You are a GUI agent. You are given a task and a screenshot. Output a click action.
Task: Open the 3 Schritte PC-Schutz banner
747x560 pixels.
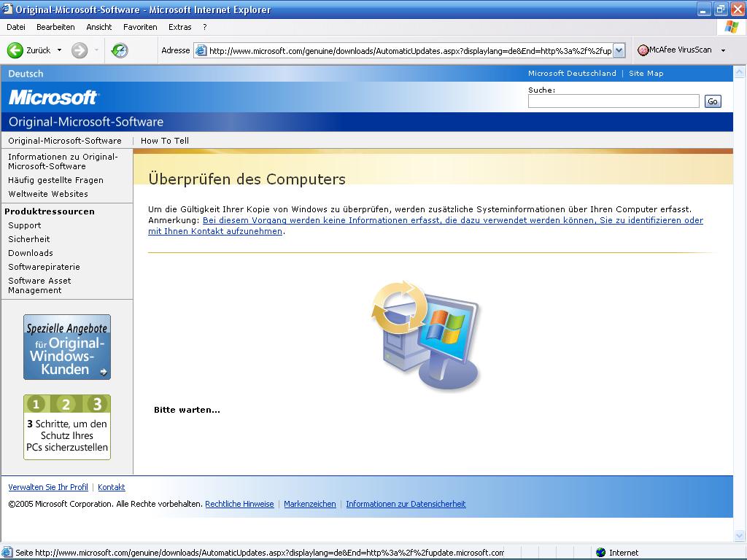pos(67,427)
